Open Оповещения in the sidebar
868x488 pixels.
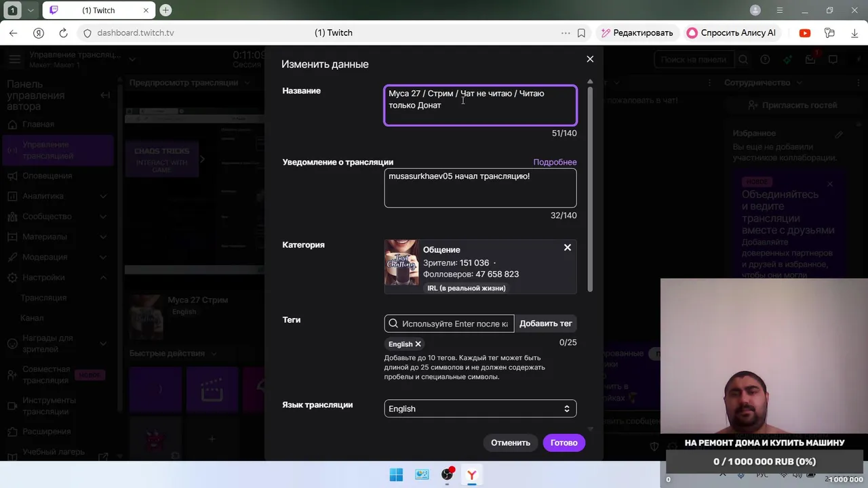[x=47, y=176]
